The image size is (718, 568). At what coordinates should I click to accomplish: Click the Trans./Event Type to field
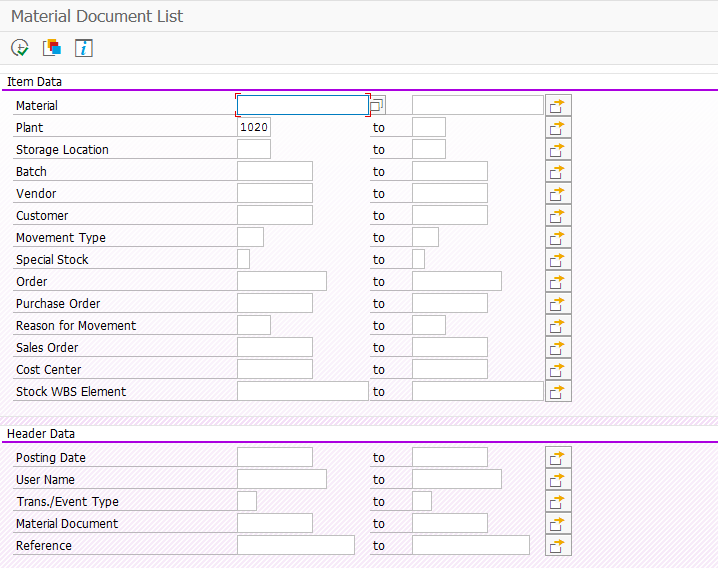click(422, 501)
